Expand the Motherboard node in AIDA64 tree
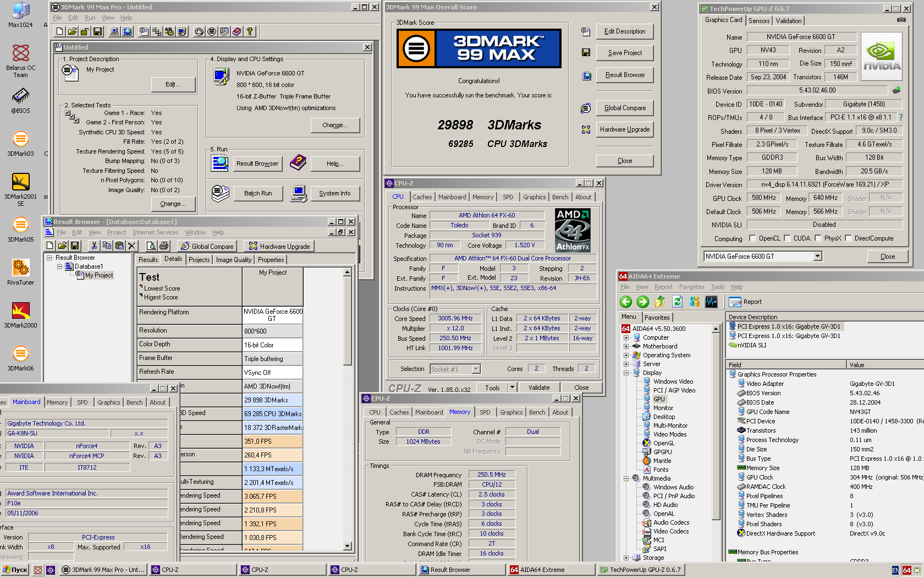924x578 pixels. 626,346
